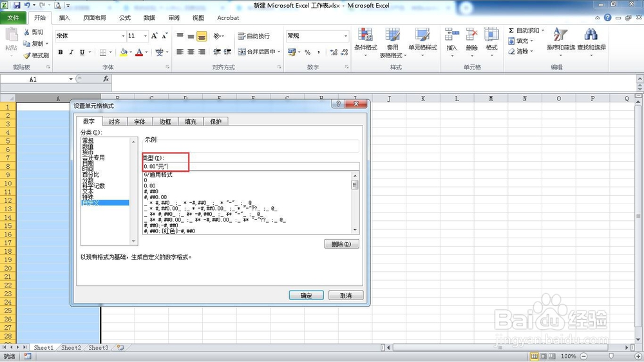
Task: Toggle center text horizontally button
Action: 191,52
